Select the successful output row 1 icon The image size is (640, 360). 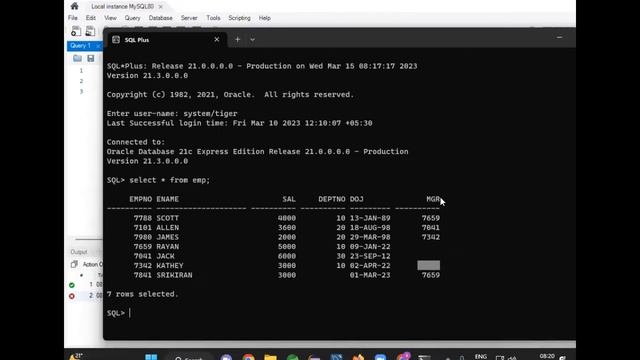[72, 285]
